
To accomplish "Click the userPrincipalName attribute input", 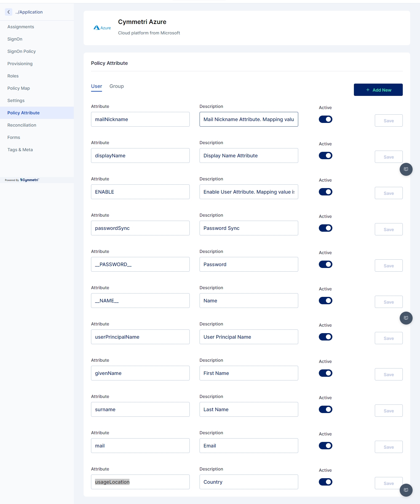I will coord(140,337).
